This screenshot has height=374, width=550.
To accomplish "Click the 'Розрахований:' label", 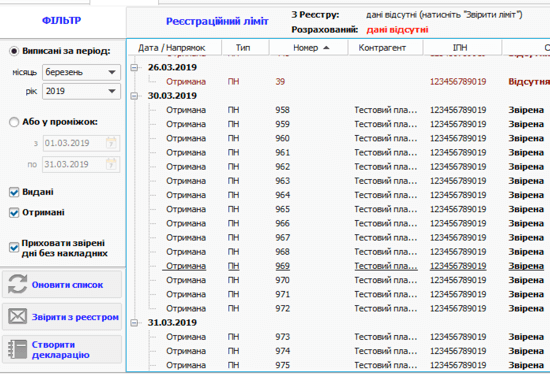I will click(x=325, y=30).
